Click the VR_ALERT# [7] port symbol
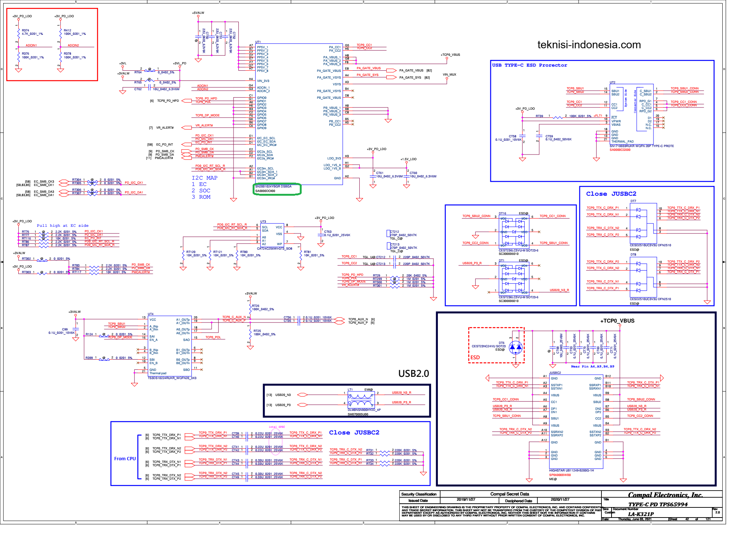The image size is (756, 534). pos(186,128)
